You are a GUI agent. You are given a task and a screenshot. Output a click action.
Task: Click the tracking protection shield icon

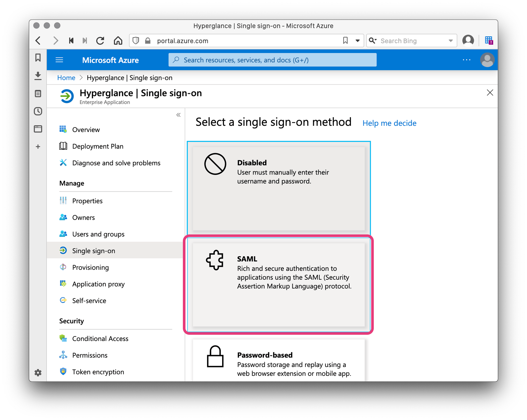tap(136, 40)
